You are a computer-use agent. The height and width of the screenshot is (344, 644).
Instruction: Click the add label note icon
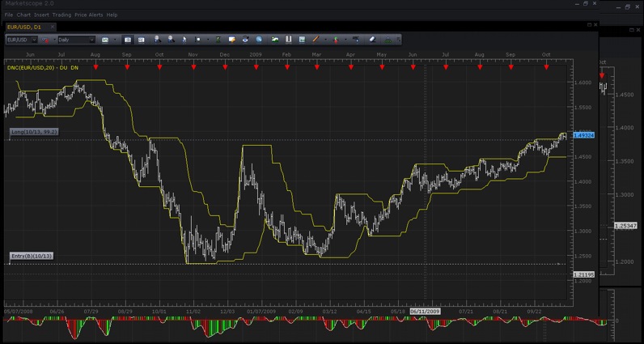pos(232,40)
